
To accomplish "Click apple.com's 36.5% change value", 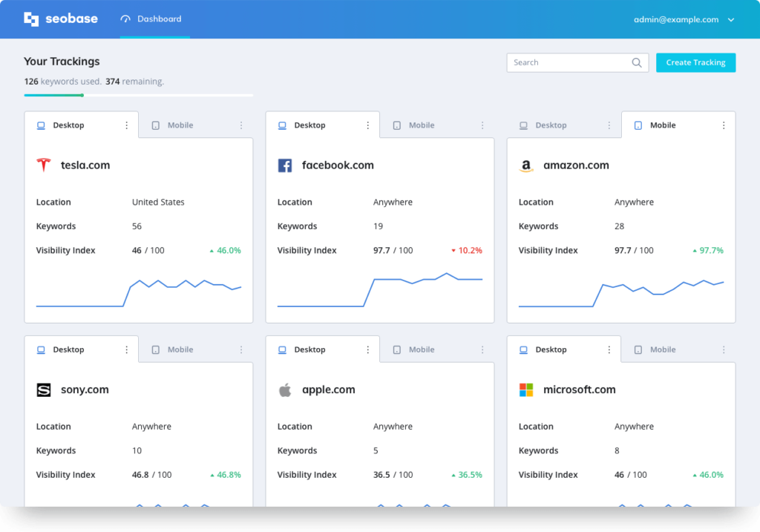I will [467, 475].
